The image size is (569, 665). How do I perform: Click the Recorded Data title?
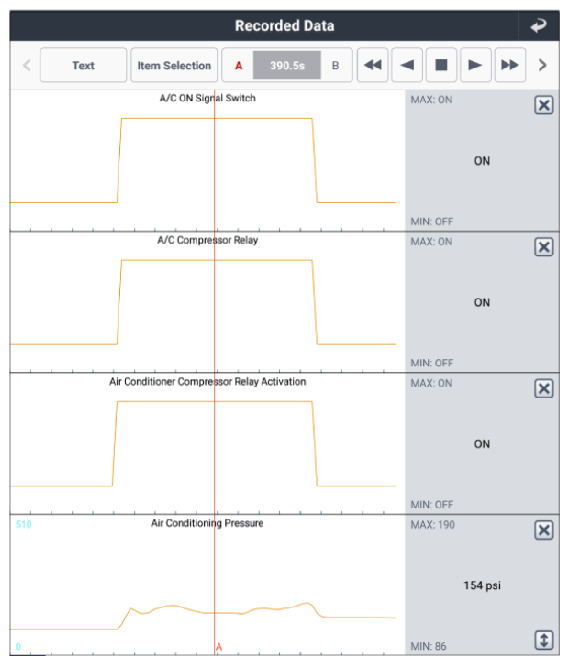click(284, 26)
